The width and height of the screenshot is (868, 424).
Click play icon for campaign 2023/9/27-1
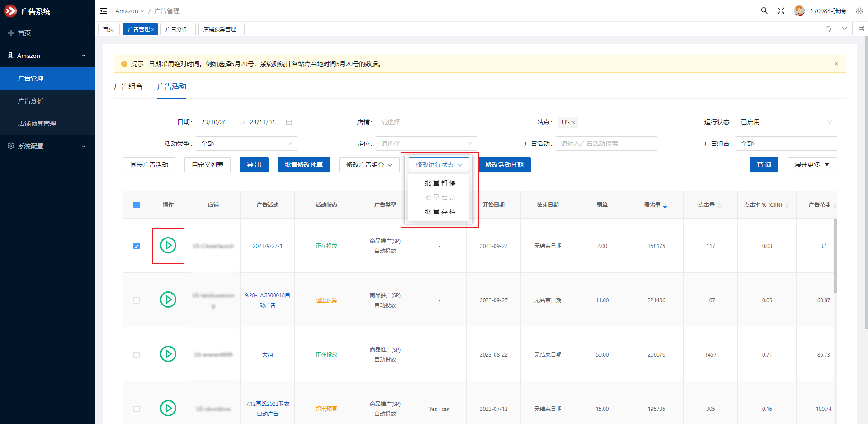point(168,246)
